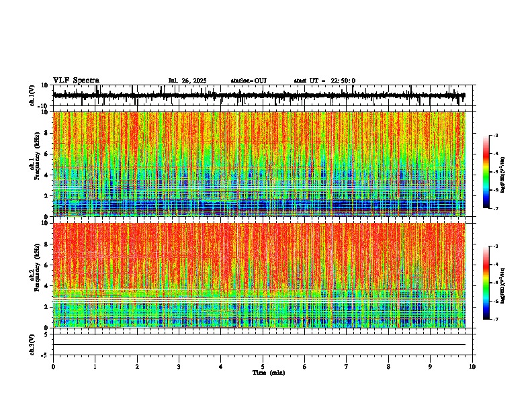Click the "Time (min)" axis label
The height and width of the screenshot is (411, 532).
(269, 373)
